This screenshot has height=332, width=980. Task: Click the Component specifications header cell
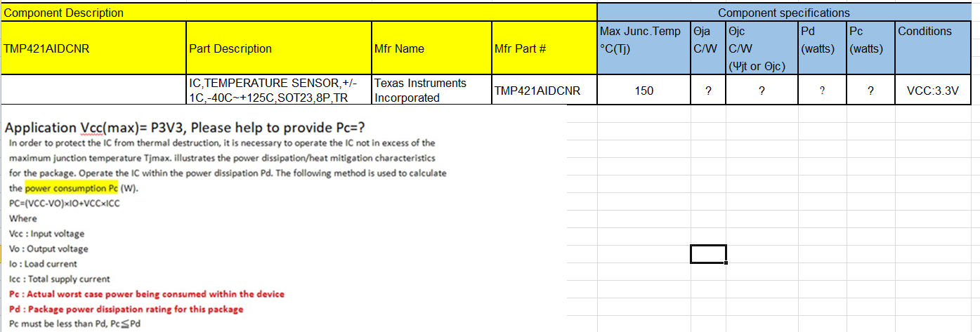click(783, 13)
